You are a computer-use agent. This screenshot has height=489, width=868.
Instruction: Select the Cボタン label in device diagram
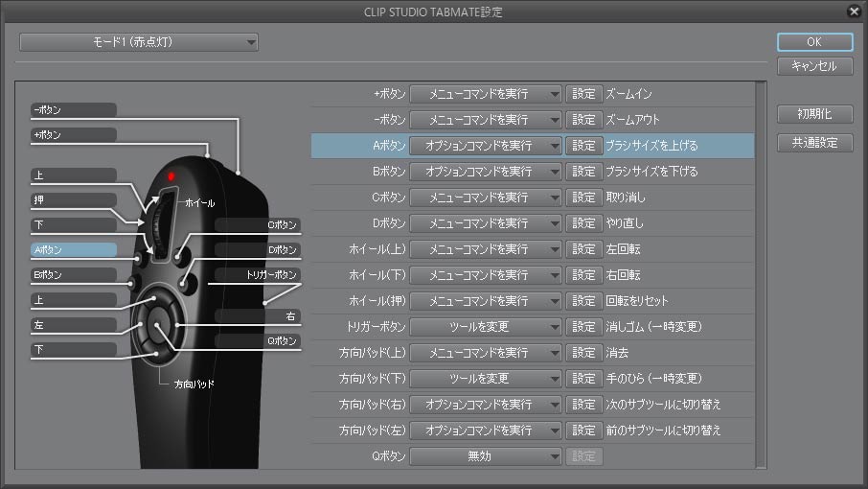pyautogui.click(x=258, y=225)
